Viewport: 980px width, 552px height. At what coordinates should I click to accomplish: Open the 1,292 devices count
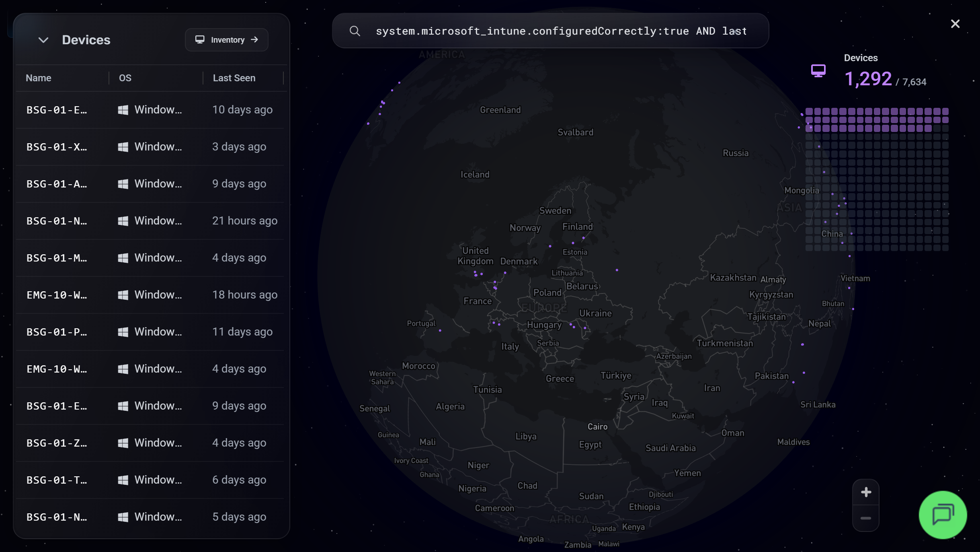tap(868, 79)
